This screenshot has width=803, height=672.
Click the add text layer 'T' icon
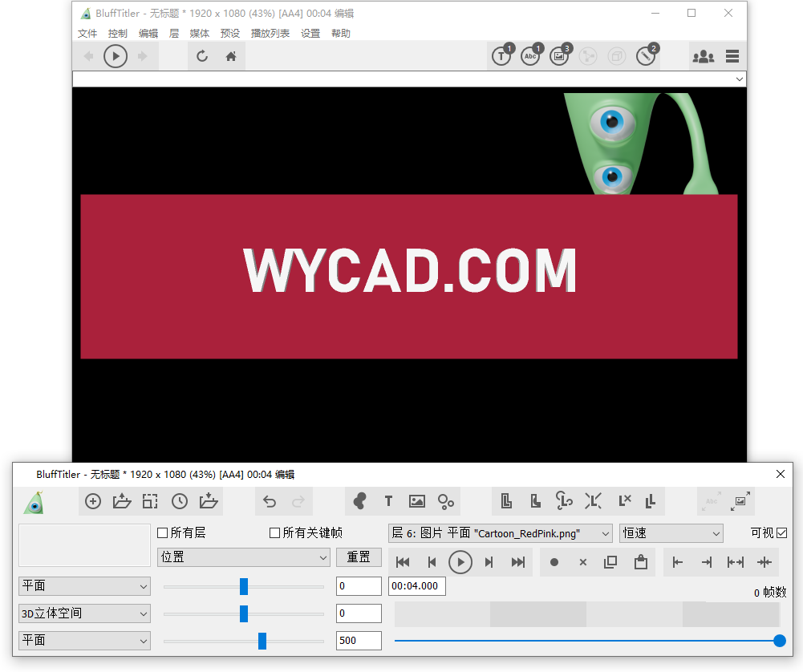(x=388, y=501)
